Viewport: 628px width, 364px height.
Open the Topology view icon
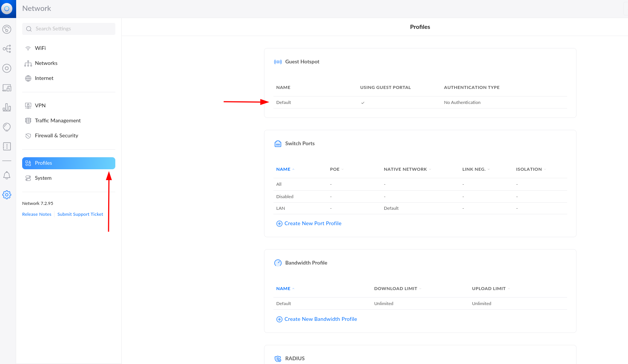click(7, 49)
